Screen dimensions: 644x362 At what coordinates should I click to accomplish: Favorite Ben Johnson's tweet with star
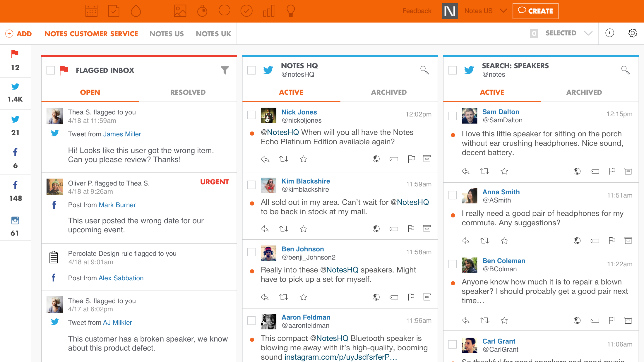[x=303, y=297]
